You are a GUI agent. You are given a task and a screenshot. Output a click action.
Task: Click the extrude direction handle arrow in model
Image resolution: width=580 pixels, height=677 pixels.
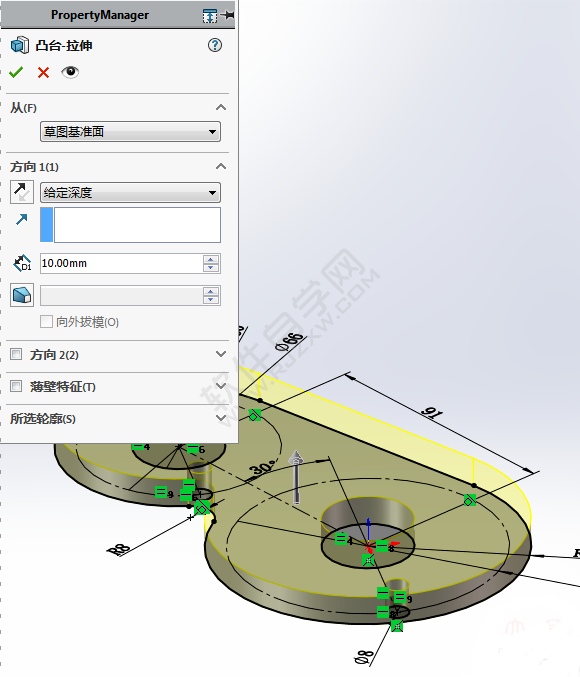(x=296, y=477)
